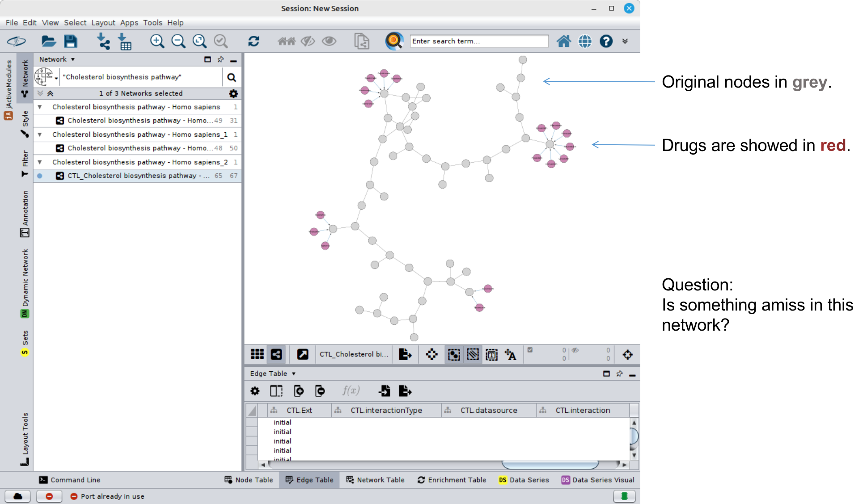The width and height of the screenshot is (867, 504).
Task: Click the Apply Preferred Layout refresh icon
Action: coord(254,41)
